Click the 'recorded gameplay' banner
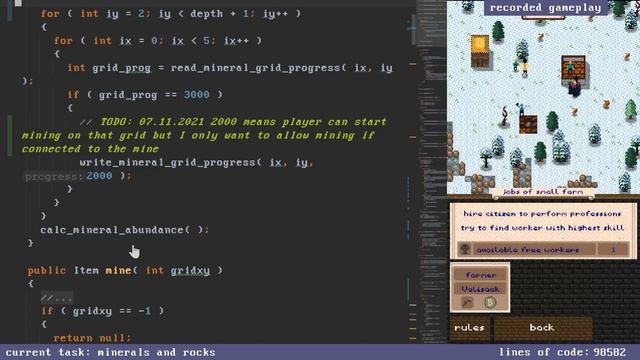640x360 pixels. click(x=545, y=8)
